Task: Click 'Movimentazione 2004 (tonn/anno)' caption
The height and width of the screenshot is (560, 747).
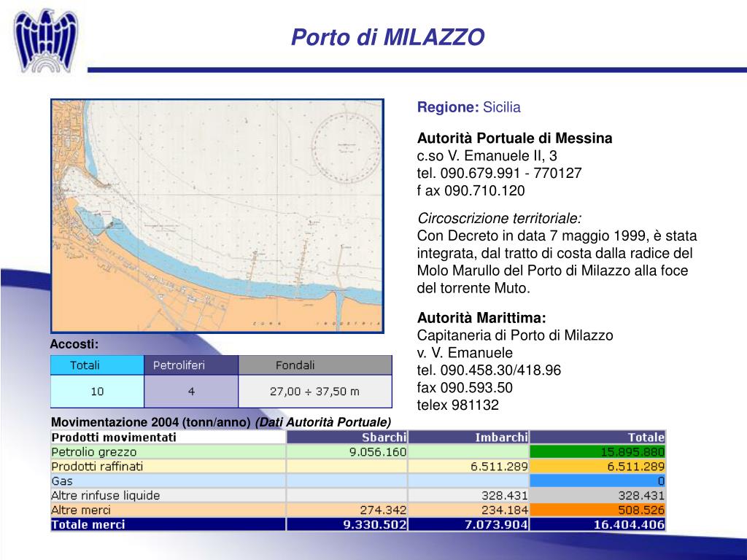Action: (x=150, y=422)
